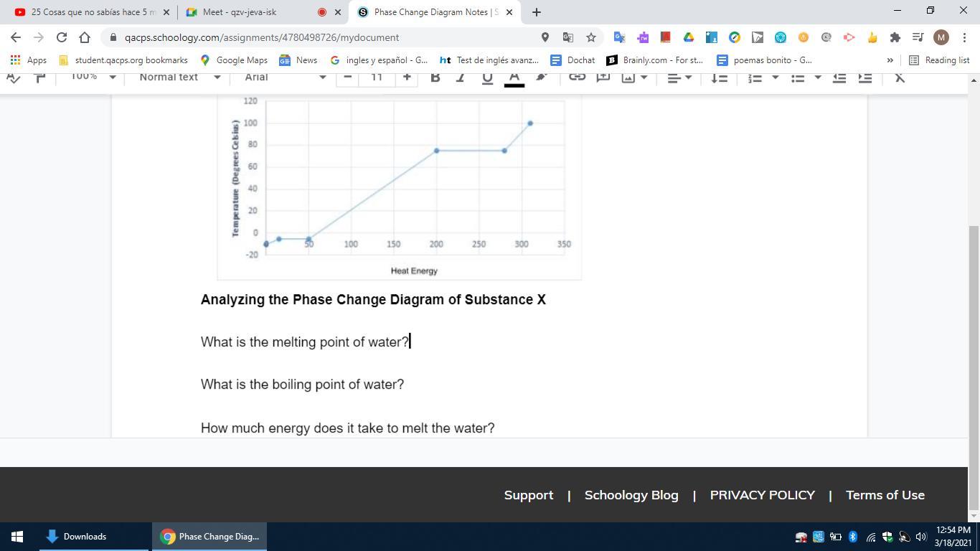Click the decrease indent icon
This screenshot has width=980, height=551.
tap(839, 77)
